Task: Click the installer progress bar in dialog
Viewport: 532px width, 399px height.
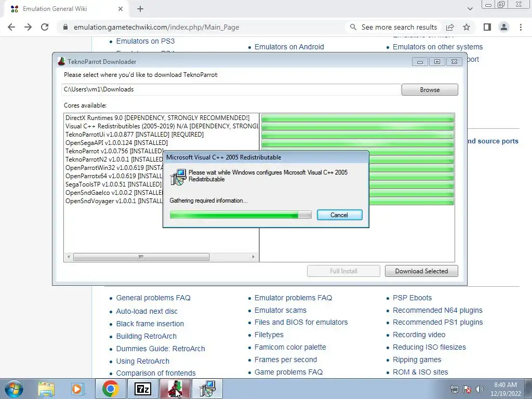Action: point(240,215)
